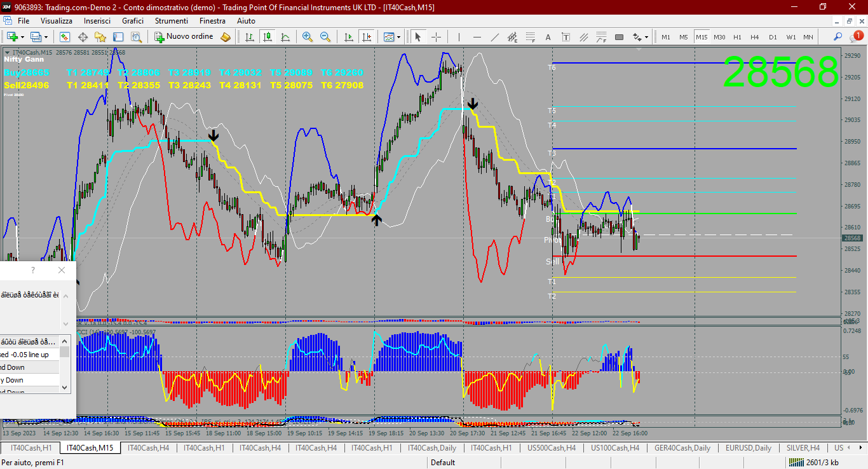Screen dimensions: 868x469
Task: Open the Market Watch panel icon
Action: [65, 37]
